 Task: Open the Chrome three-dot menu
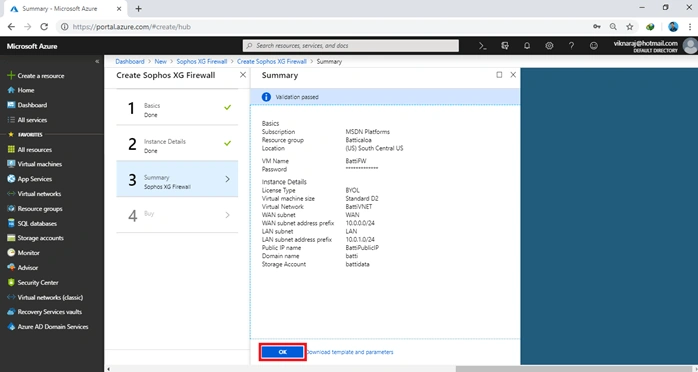pyautogui.click(x=690, y=27)
